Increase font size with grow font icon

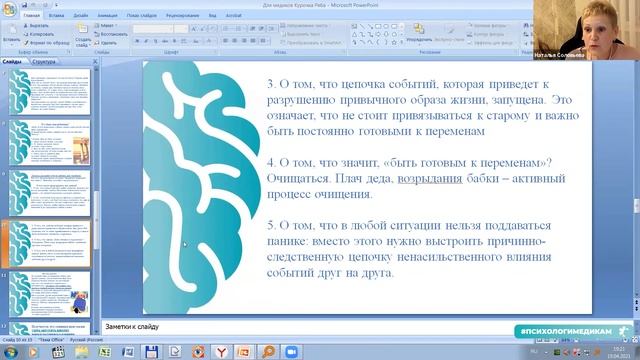click(x=193, y=29)
